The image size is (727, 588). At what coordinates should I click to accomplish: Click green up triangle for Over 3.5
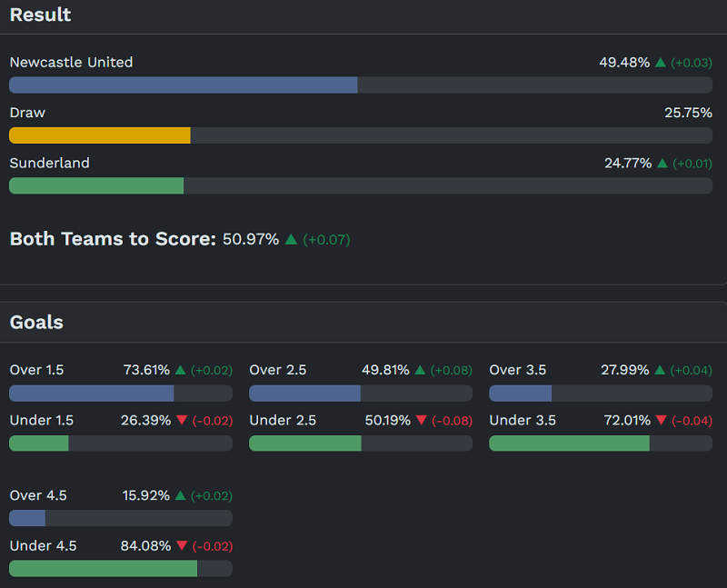coord(660,370)
